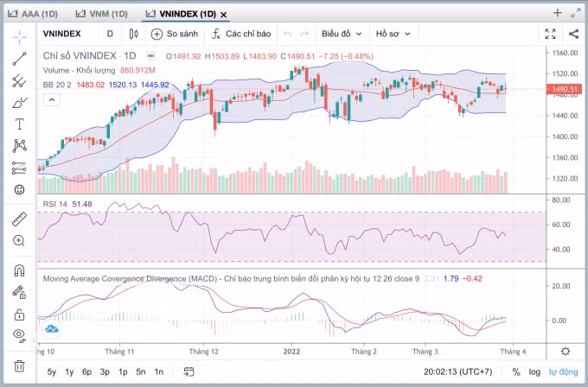The height and width of the screenshot is (387, 588).
Task: Open the emoji sticker tool
Action: tap(19, 189)
